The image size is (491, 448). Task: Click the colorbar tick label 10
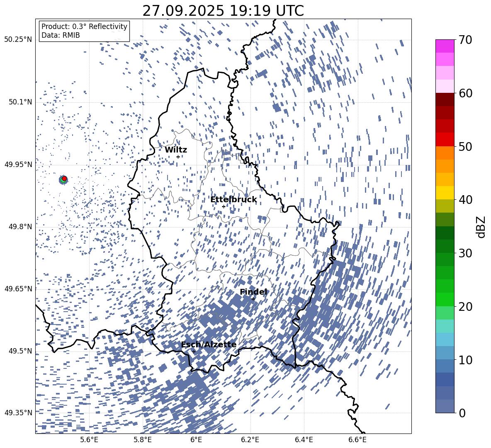(x=465, y=360)
